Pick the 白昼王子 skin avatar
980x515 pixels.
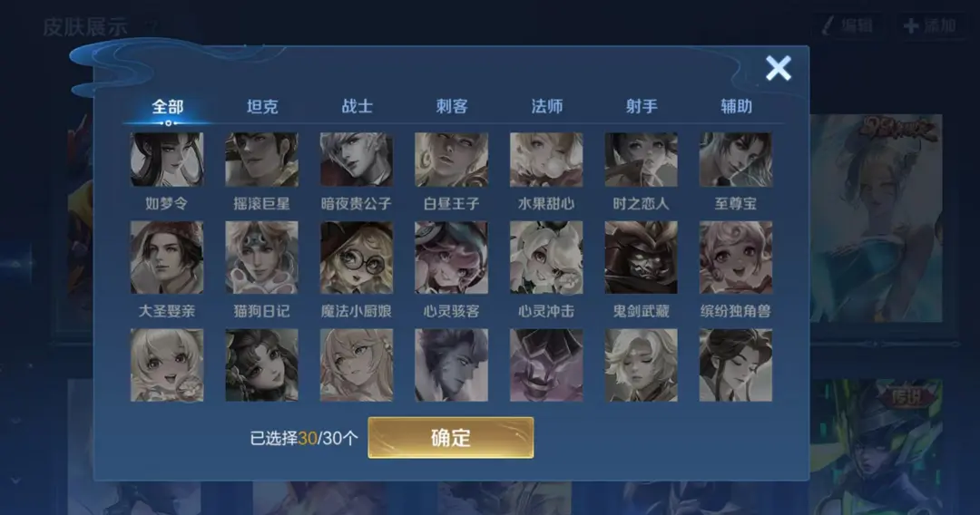click(451, 160)
